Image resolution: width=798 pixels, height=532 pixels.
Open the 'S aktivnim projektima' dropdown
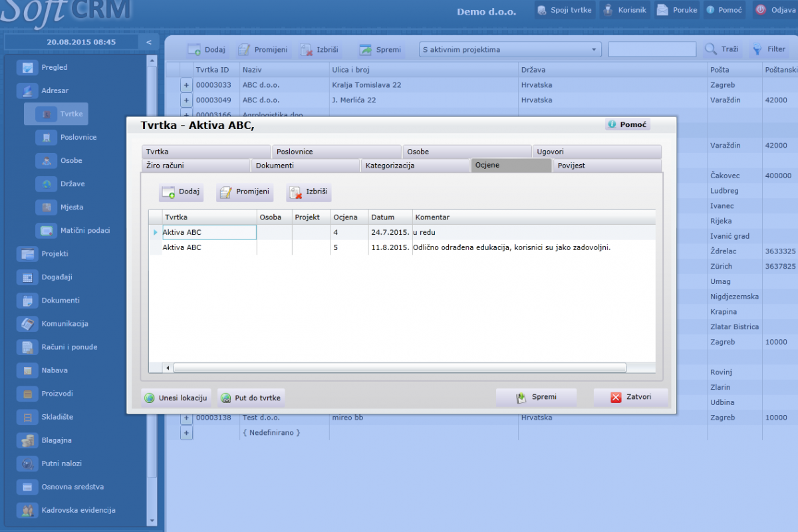pos(510,50)
